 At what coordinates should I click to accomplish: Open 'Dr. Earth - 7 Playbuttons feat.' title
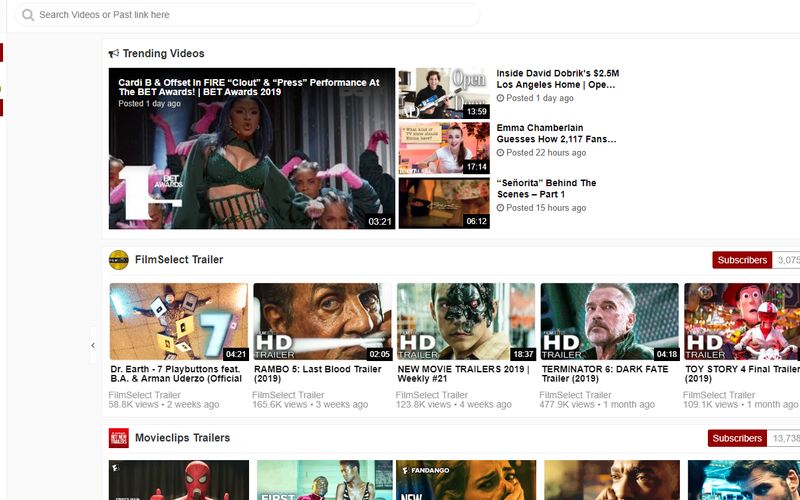coord(176,374)
